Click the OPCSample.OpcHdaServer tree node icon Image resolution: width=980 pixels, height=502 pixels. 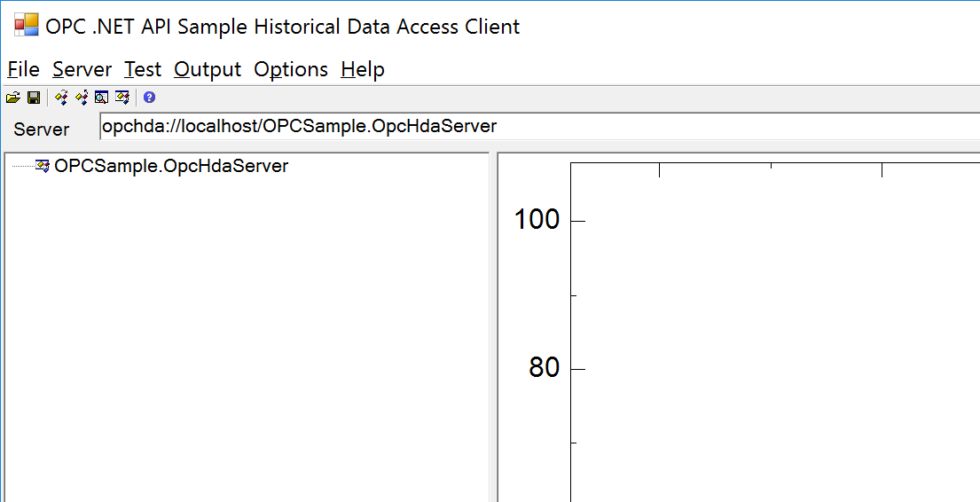tap(43, 166)
